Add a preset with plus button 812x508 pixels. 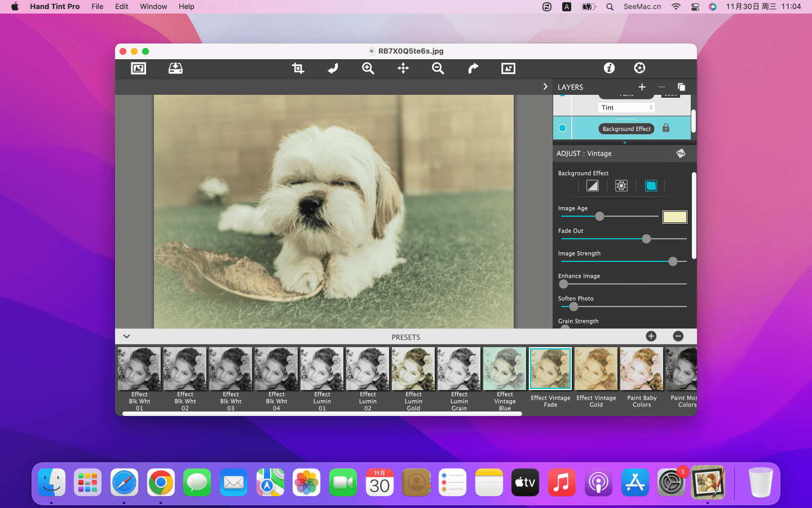click(x=651, y=336)
